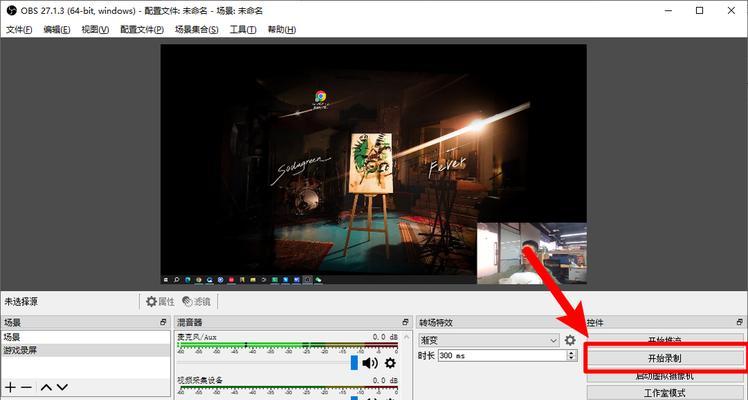Click the Chrome icon in the preview desktop

click(x=321, y=97)
